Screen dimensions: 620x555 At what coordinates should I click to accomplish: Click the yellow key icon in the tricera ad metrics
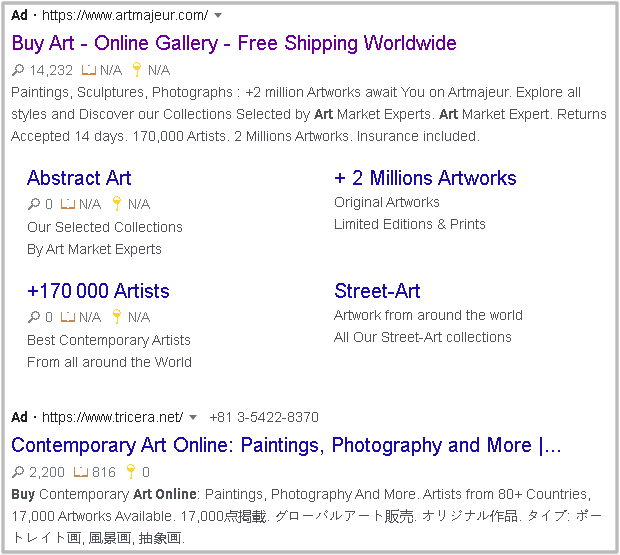[x=130, y=472]
